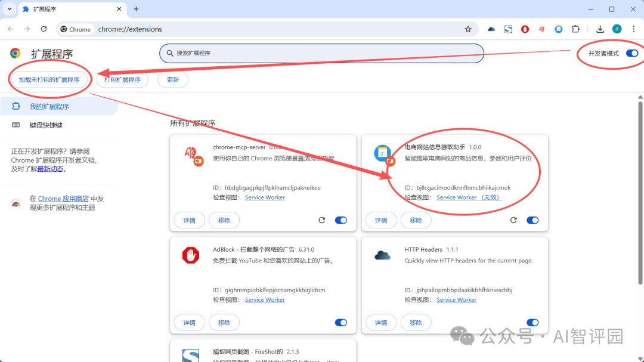Click the AdBlock stop-hand icon in toolbar
The image size is (644, 362).
coord(525,29)
